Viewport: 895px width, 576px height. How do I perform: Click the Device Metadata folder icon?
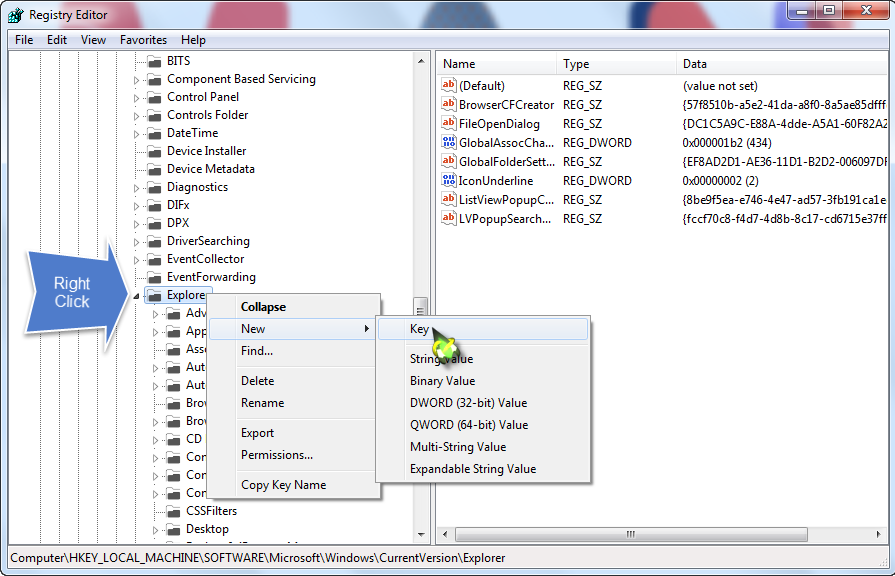(154, 169)
